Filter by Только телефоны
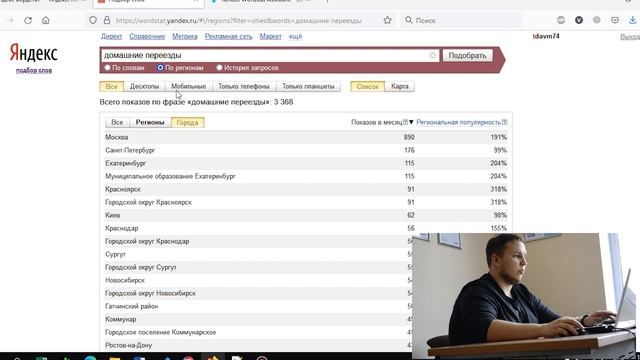The height and width of the screenshot is (360, 640). click(x=244, y=86)
